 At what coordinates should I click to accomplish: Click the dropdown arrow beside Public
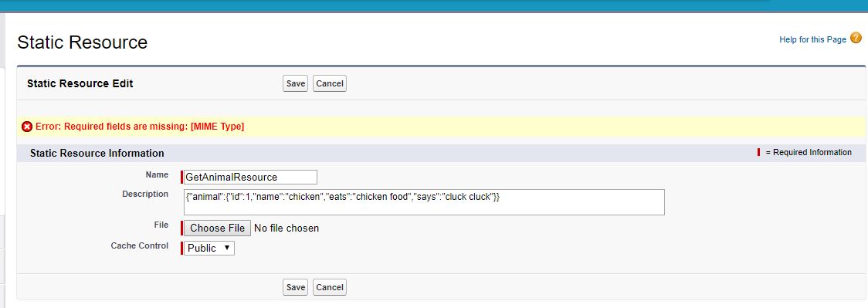227,248
